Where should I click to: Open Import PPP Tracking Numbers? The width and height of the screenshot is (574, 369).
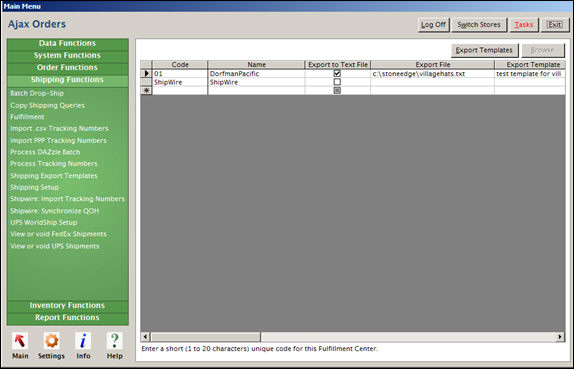[58, 141]
